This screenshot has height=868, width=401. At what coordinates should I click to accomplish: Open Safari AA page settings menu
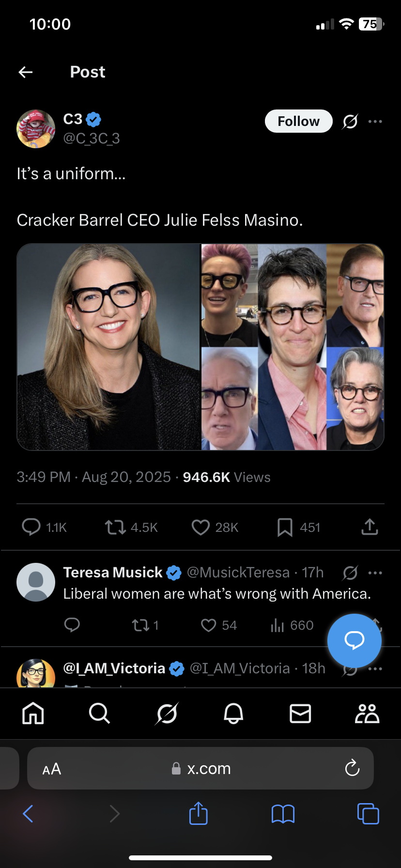(x=52, y=769)
